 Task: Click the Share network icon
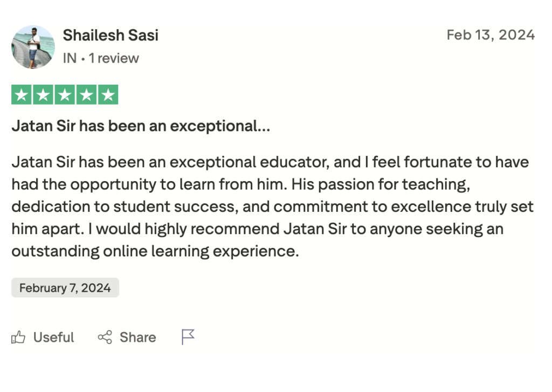105,338
